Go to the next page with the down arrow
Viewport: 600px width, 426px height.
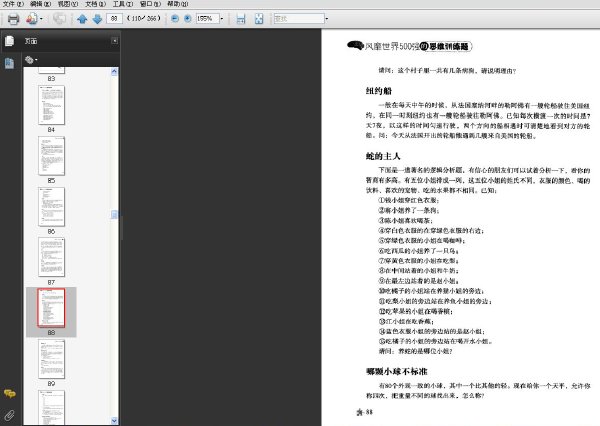(x=98, y=19)
